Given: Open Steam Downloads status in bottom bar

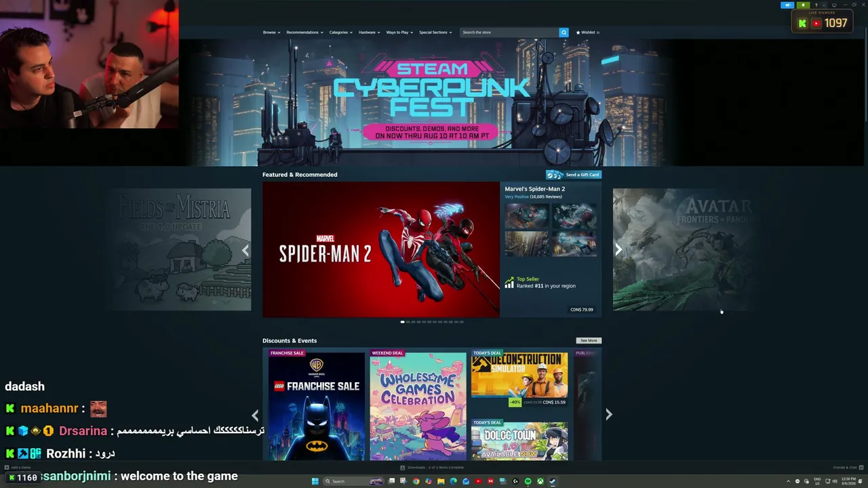Looking at the screenshot, I should tap(433, 468).
